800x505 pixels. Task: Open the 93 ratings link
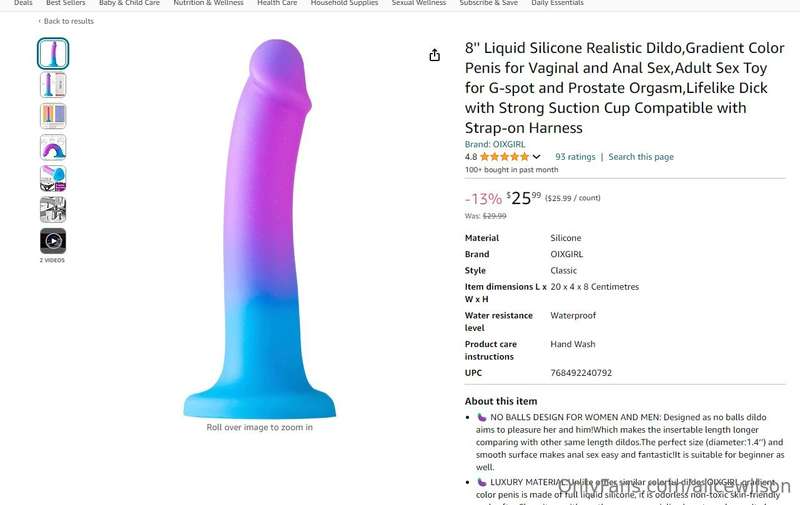point(575,157)
